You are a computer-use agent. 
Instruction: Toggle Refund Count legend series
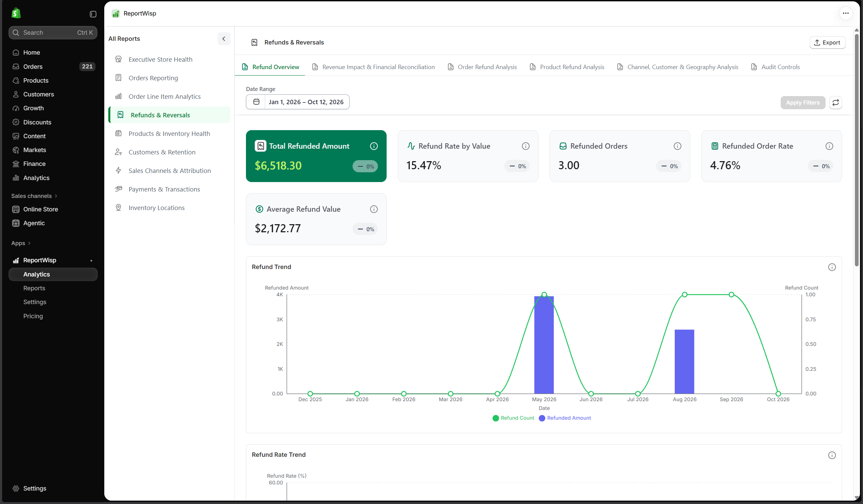pyautogui.click(x=513, y=418)
